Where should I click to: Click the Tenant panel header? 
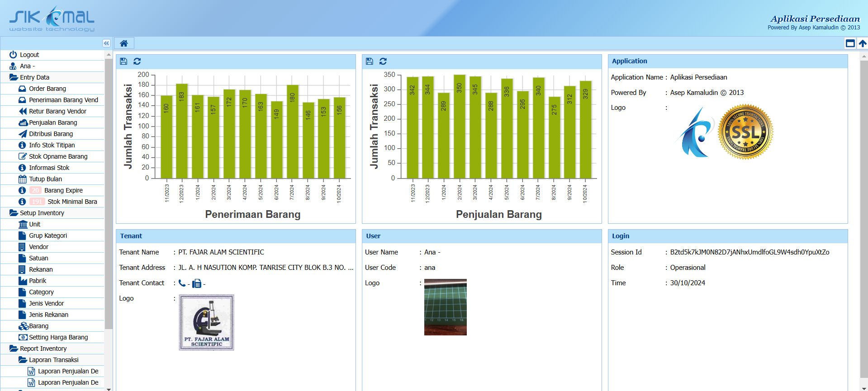(x=236, y=236)
